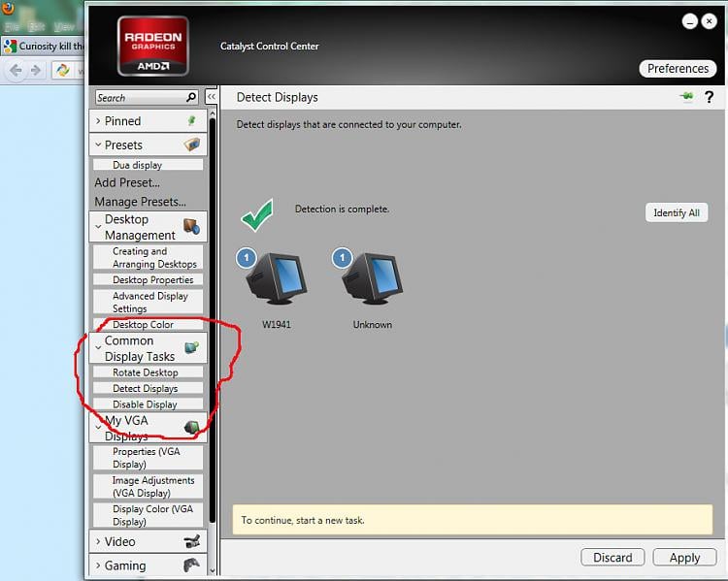Click the sidebar scrollbar up arrow
Image resolution: width=728 pixels, height=581 pixels.
point(213,113)
